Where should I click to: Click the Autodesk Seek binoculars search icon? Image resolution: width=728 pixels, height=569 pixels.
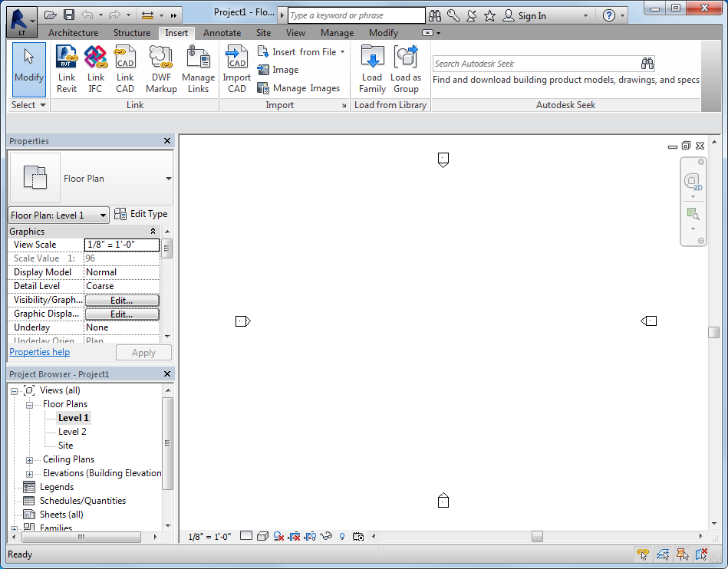click(x=647, y=63)
